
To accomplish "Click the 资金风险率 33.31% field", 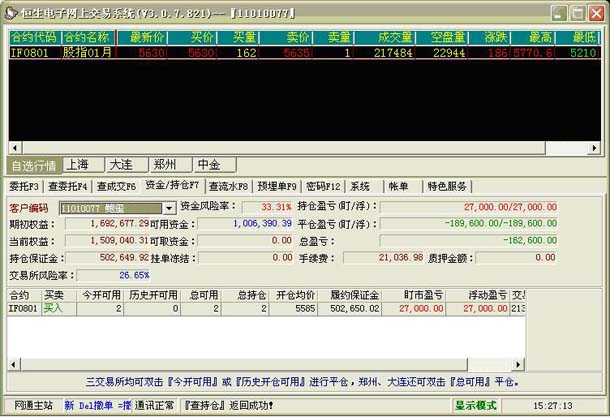I will click(267, 207).
